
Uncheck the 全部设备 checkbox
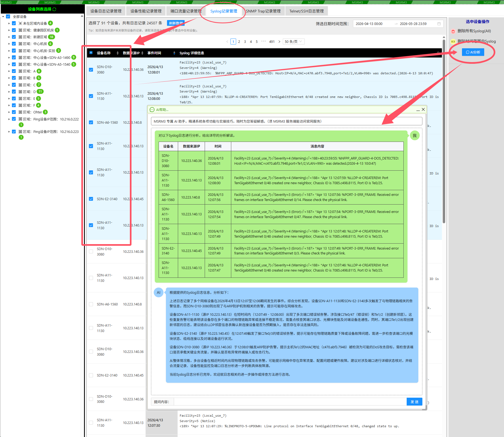point(8,17)
